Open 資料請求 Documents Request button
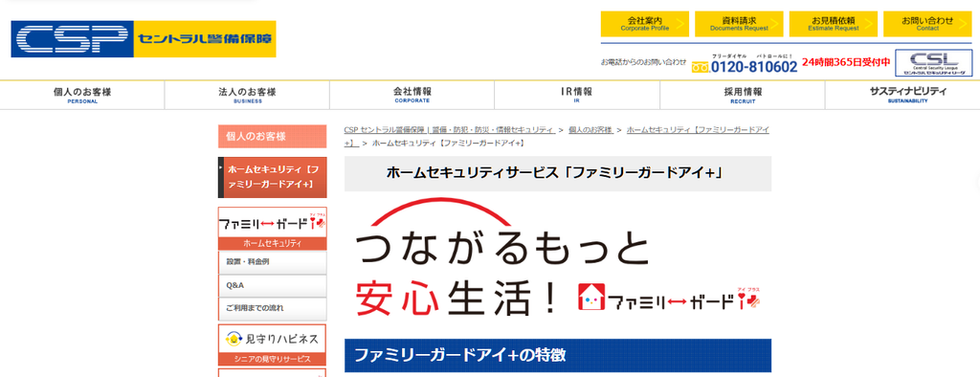Screen dimensions: 980x377 (739, 24)
